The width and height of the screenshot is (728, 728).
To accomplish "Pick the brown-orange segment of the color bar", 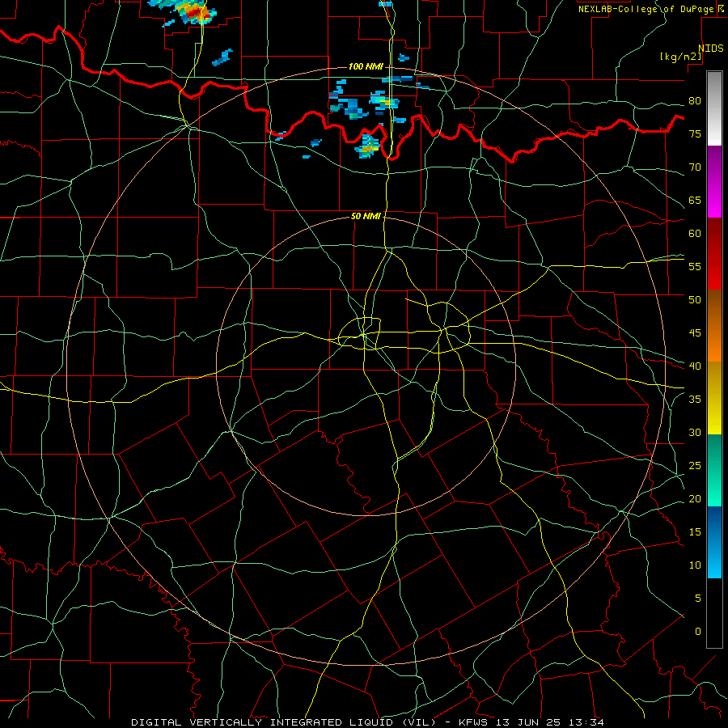I will 714,325.
